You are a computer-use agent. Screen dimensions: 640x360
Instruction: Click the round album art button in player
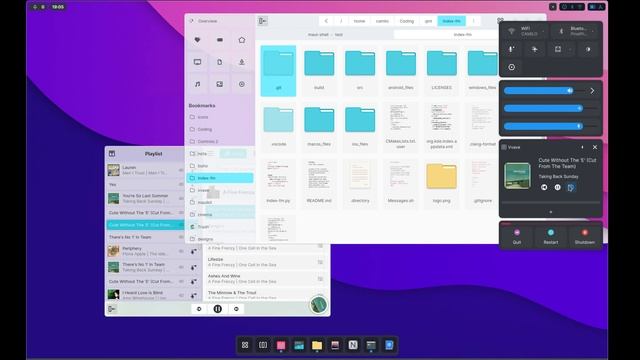[x=318, y=304]
